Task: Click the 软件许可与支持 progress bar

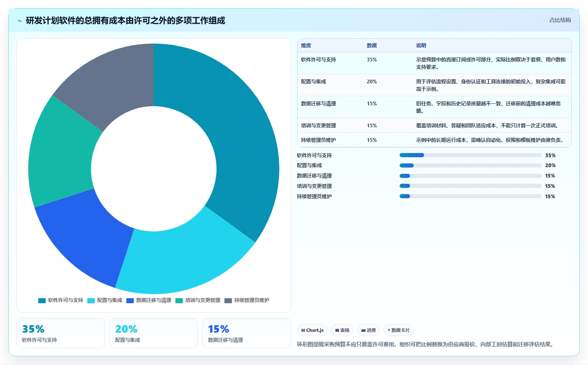Action: point(471,155)
